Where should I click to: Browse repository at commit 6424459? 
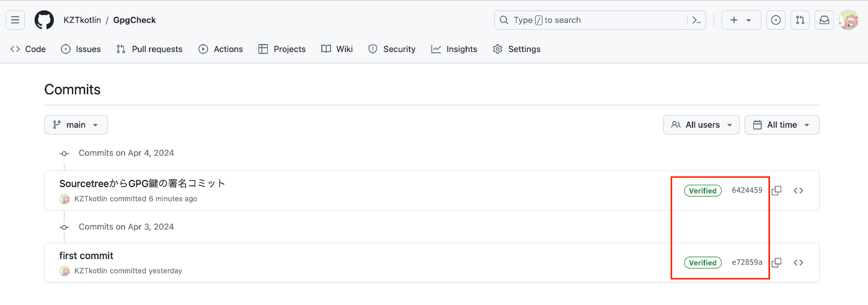pos(799,191)
